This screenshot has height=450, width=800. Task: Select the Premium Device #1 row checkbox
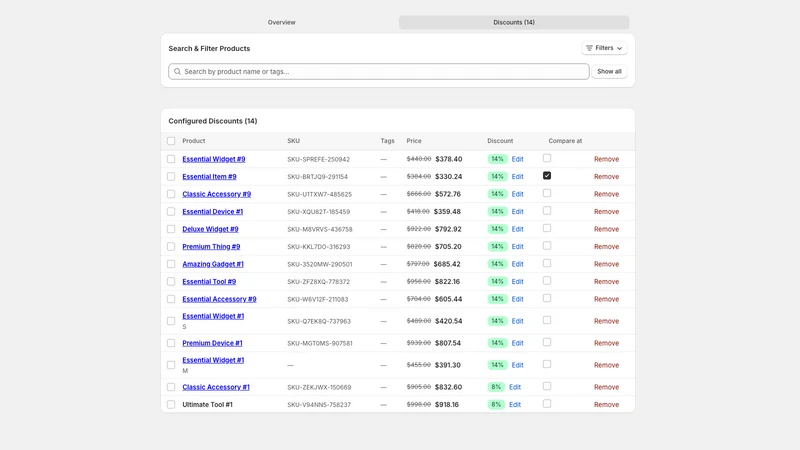[x=171, y=343]
